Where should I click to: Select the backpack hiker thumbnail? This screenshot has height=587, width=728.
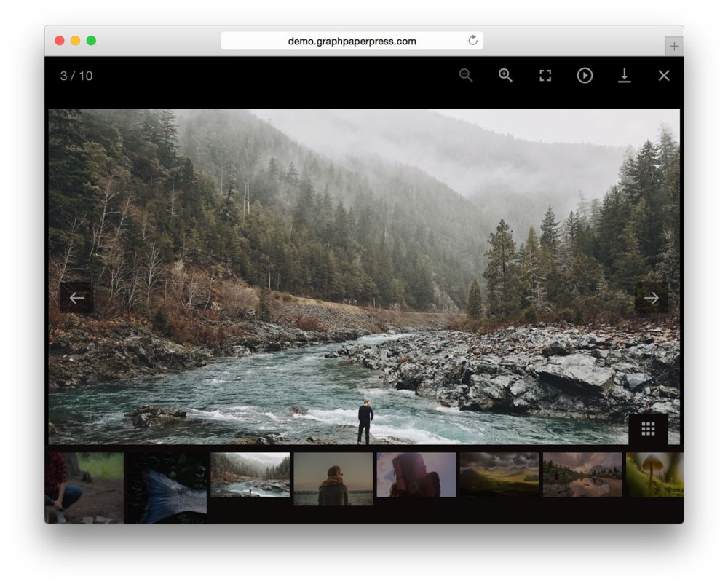416,474
